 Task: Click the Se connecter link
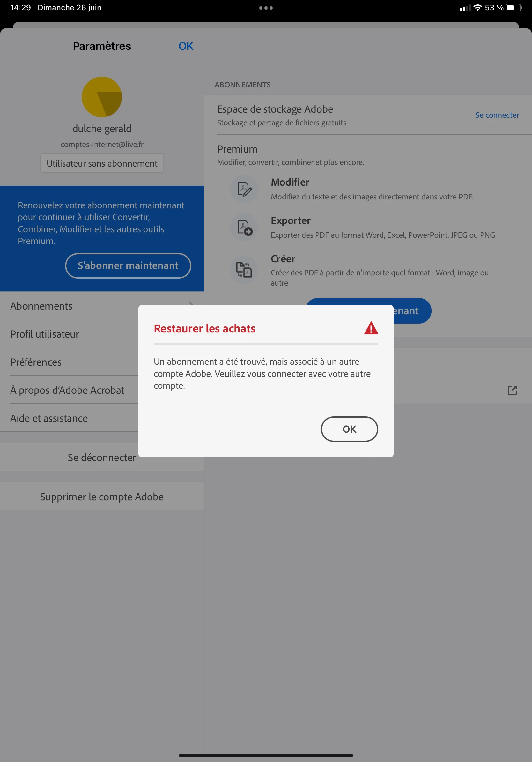point(497,115)
